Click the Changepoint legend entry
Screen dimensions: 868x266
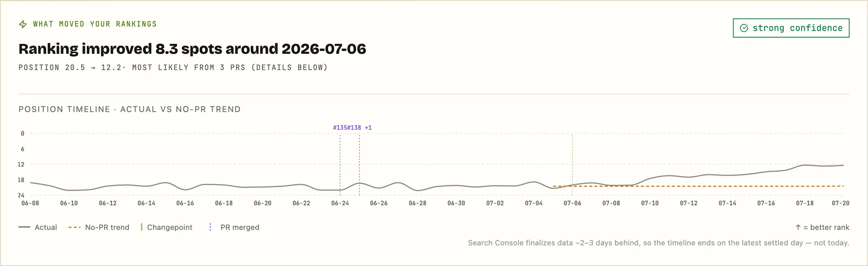tap(167, 227)
